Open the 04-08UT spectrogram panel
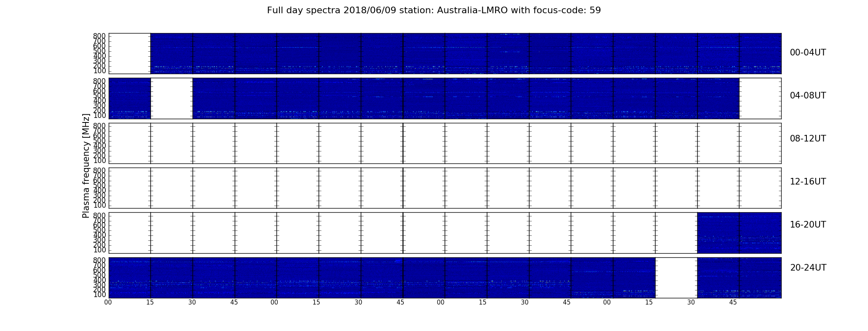Image resolution: width=868 pixels, height=331 pixels. pos(445,98)
